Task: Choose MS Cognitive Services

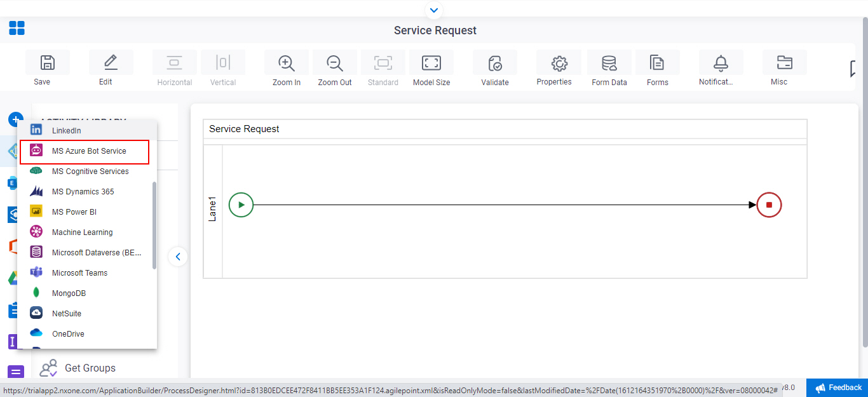Action: point(87,172)
